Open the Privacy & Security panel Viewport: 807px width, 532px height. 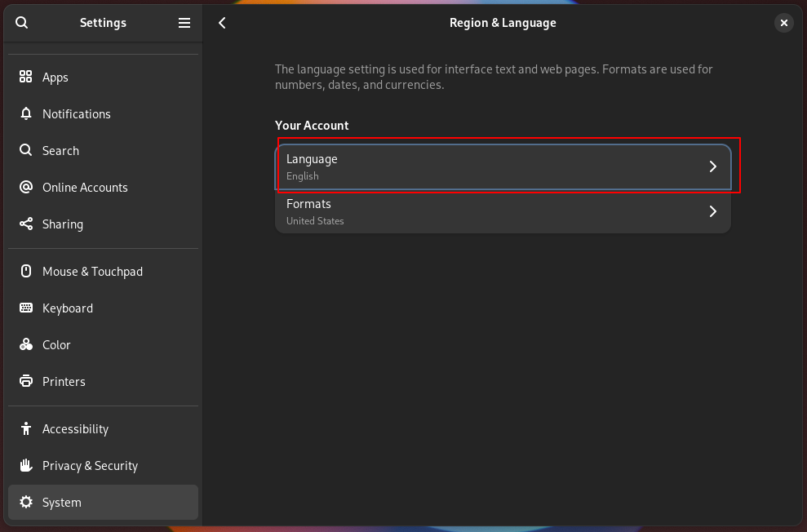click(90, 465)
